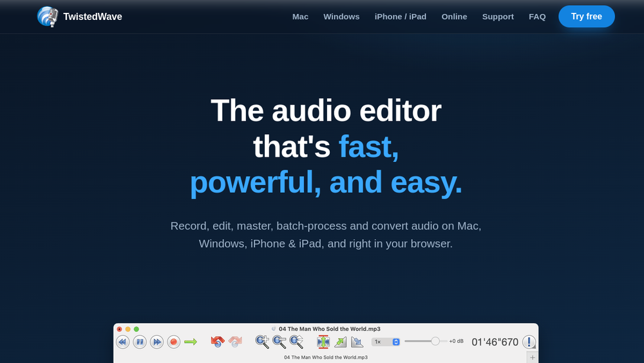Pause playback with the pause button

(140, 342)
